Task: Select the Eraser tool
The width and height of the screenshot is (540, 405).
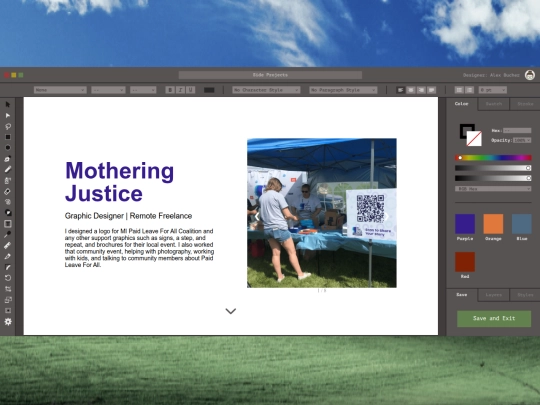Action: [x=8, y=191]
